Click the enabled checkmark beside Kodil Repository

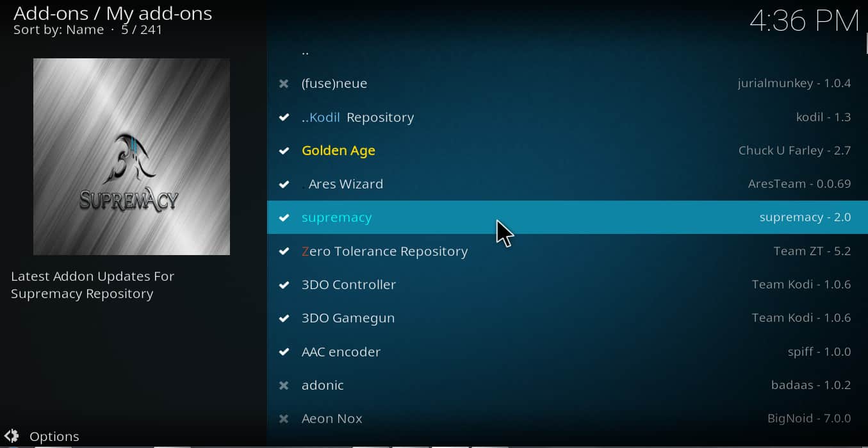click(284, 117)
